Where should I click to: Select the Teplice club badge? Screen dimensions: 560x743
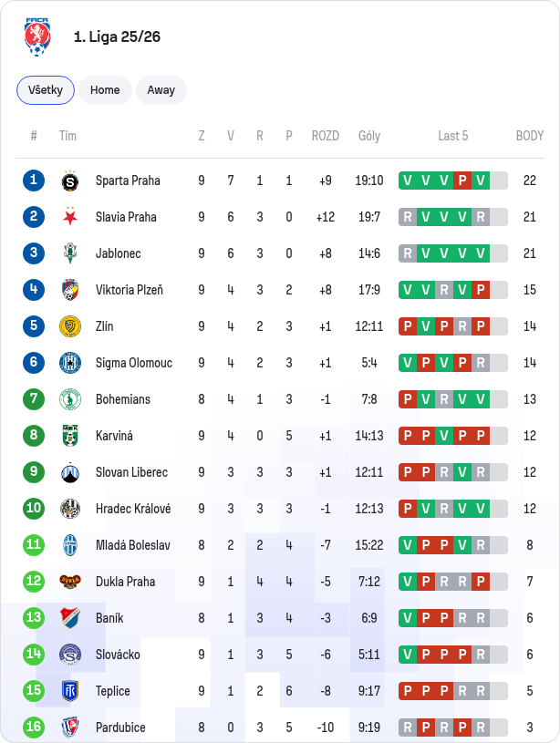pos(70,691)
